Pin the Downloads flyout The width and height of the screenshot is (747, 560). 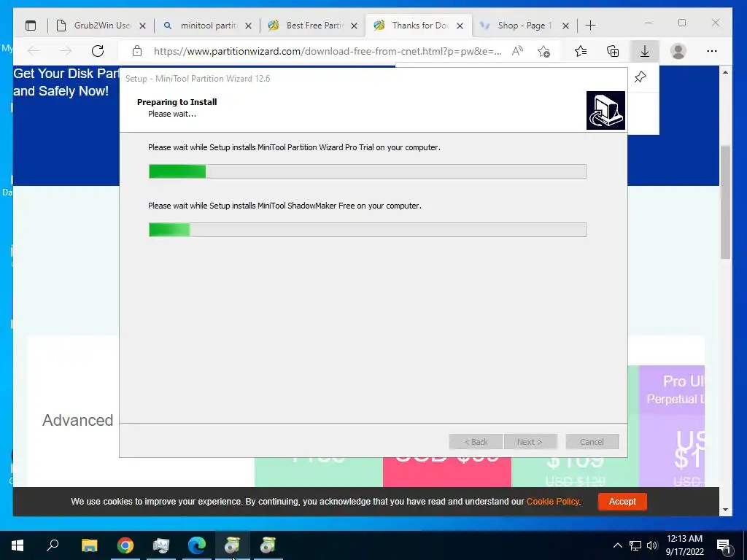coord(640,77)
